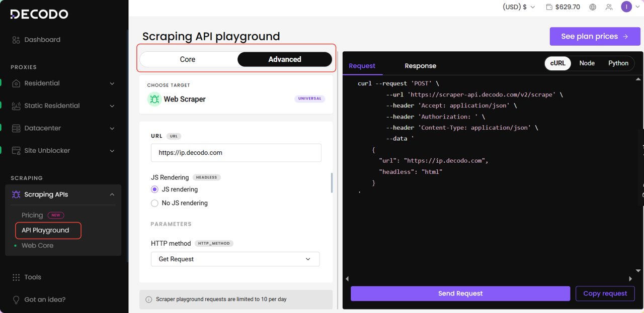
Task: Click the Tools grid icon
Action: pyautogui.click(x=16, y=277)
